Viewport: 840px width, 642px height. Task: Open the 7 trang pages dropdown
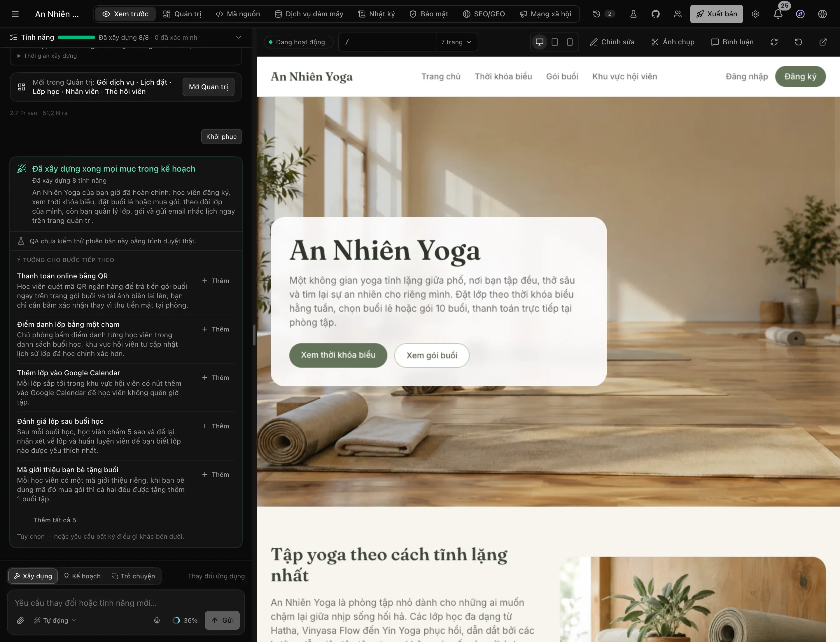tap(456, 42)
